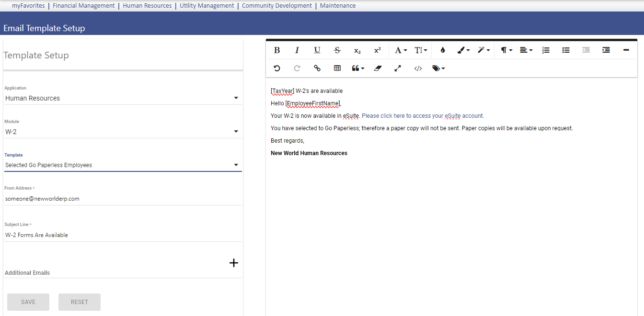This screenshot has height=316, width=644.
Task: Expand the editor to full screen
Action: pyautogui.click(x=397, y=68)
